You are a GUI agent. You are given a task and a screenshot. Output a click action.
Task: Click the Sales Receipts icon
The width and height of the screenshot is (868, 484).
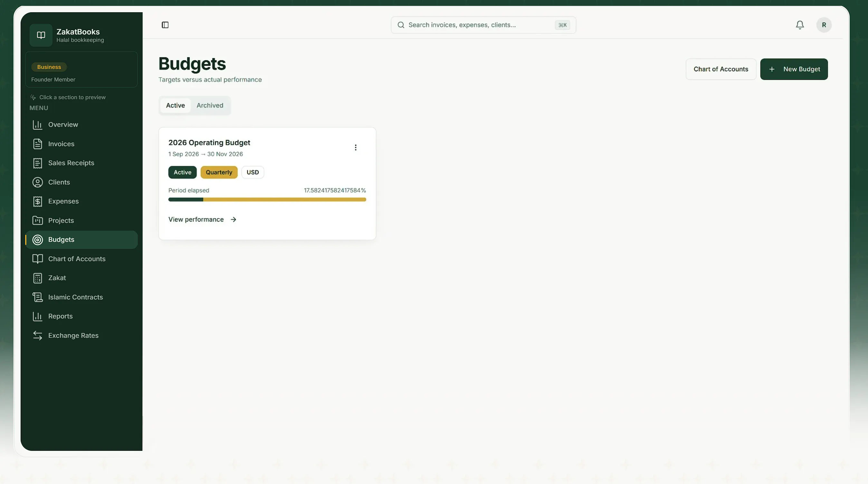pyautogui.click(x=37, y=163)
